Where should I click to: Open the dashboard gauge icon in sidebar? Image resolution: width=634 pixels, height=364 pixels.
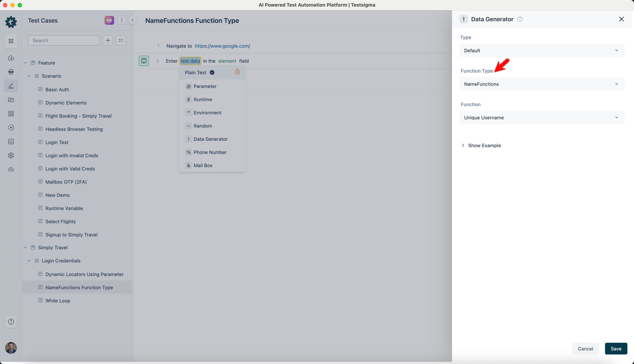(x=11, y=58)
